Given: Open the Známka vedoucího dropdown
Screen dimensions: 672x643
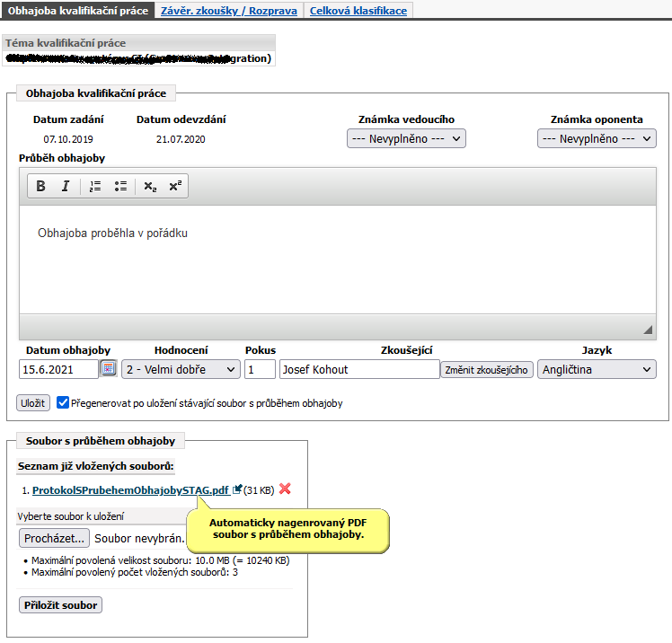Looking at the screenshot, I should [x=406, y=139].
